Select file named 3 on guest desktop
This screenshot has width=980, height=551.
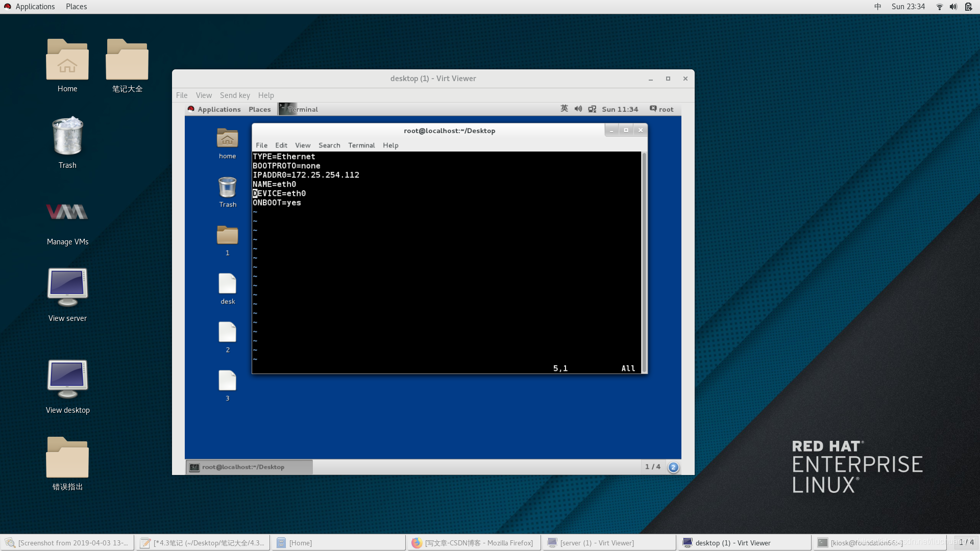[228, 381]
